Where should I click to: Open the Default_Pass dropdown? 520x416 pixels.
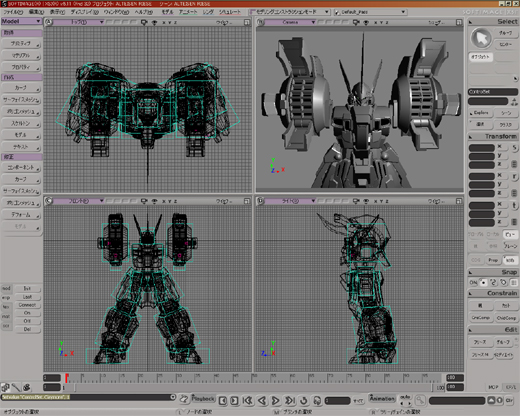click(x=370, y=12)
